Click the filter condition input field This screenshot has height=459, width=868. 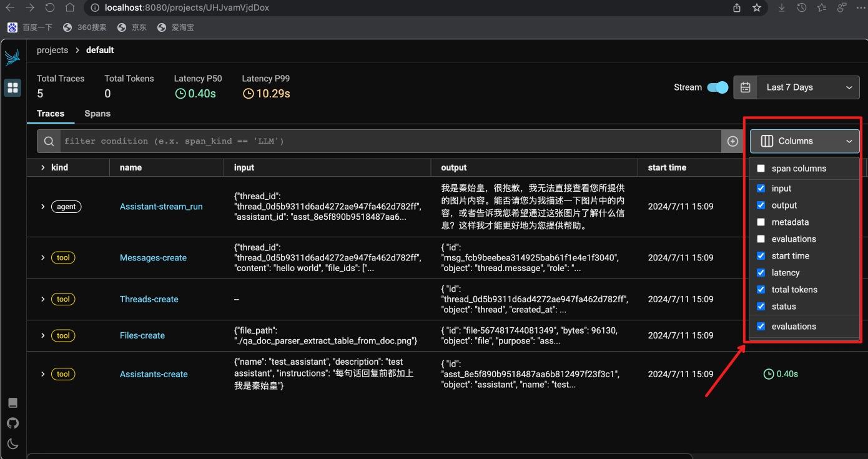click(390, 141)
